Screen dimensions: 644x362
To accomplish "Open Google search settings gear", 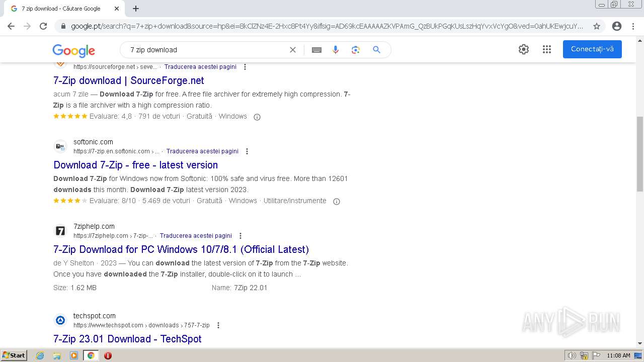I will pyautogui.click(x=524, y=49).
